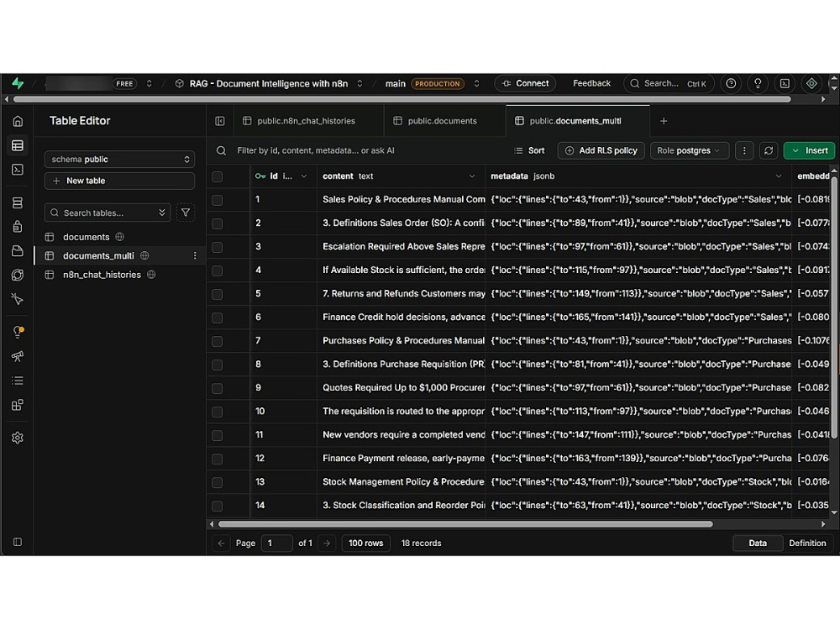The height and width of the screenshot is (630, 840).
Task: Click the Sort button
Action: (x=529, y=150)
